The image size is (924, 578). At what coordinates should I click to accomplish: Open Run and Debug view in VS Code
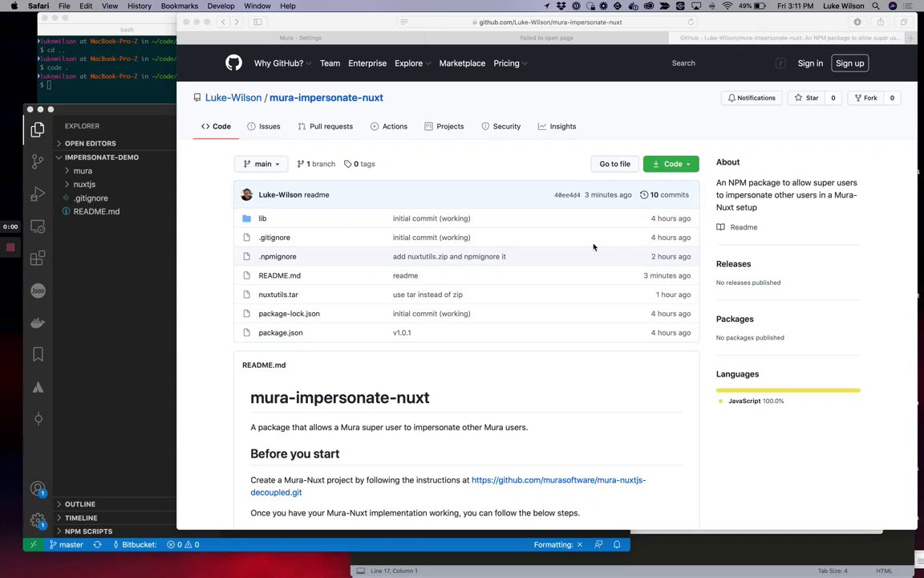pyautogui.click(x=38, y=194)
